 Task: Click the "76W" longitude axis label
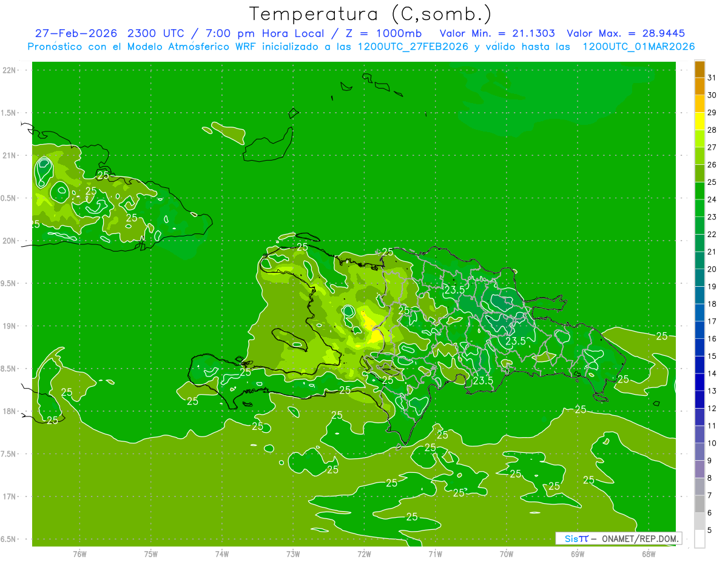[x=79, y=554]
